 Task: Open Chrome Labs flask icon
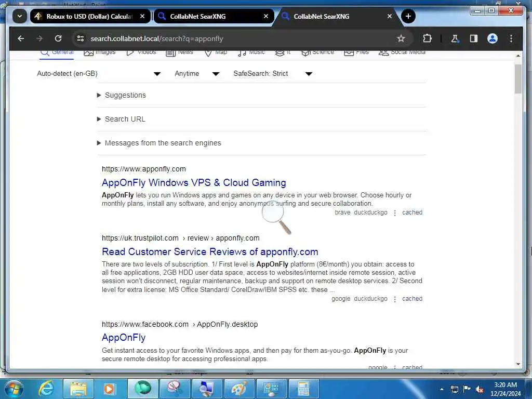455,38
